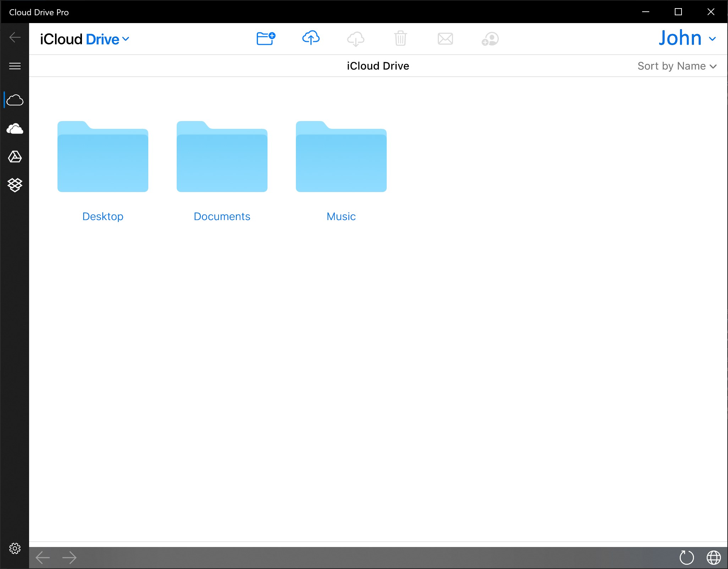Open the hamburger menu in the sidebar
This screenshot has height=569, width=728.
(15, 66)
